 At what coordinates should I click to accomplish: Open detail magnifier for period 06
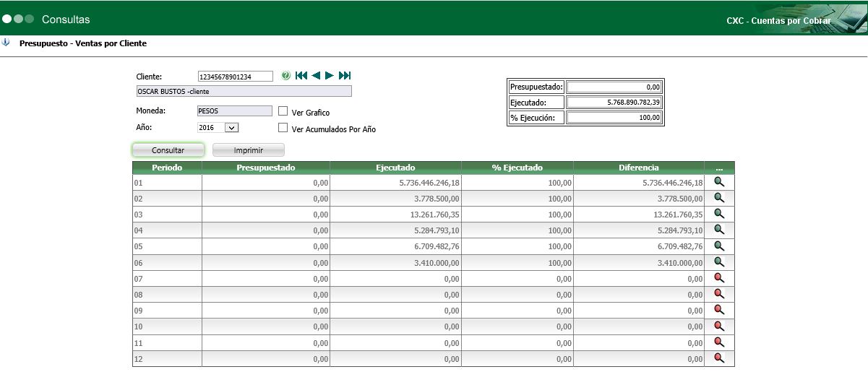pyautogui.click(x=719, y=261)
